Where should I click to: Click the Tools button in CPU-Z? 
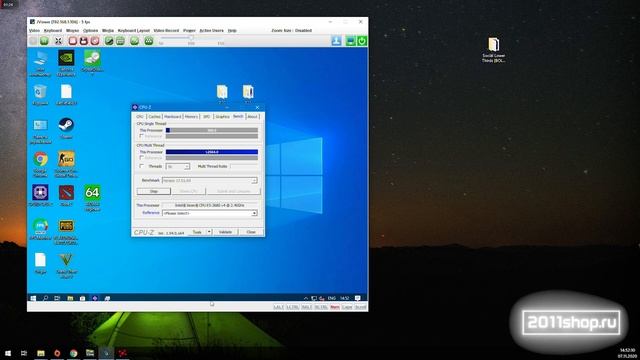pyautogui.click(x=197, y=232)
